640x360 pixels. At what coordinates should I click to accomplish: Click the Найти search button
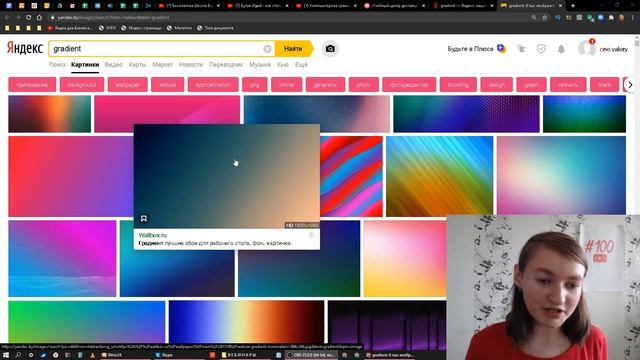(293, 49)
